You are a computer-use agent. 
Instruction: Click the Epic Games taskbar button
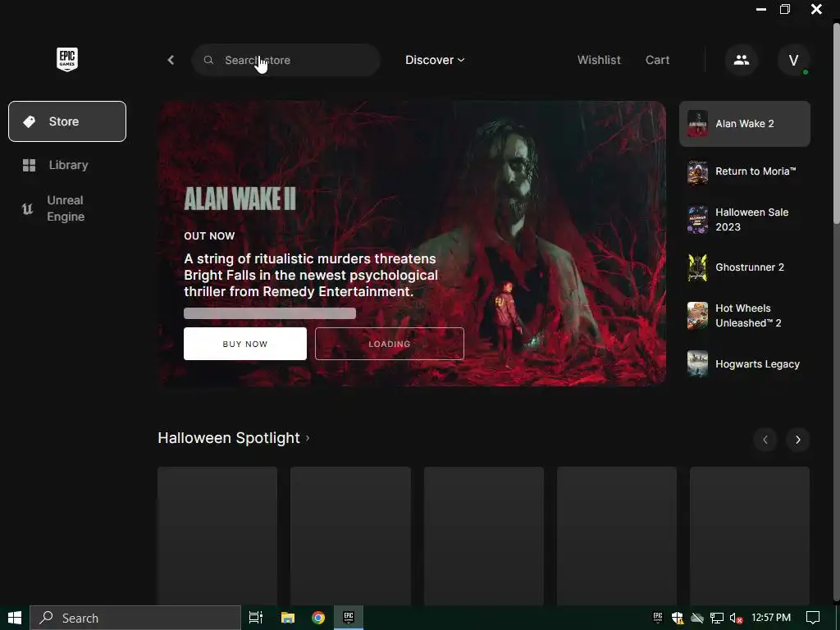tap(349, 618)
